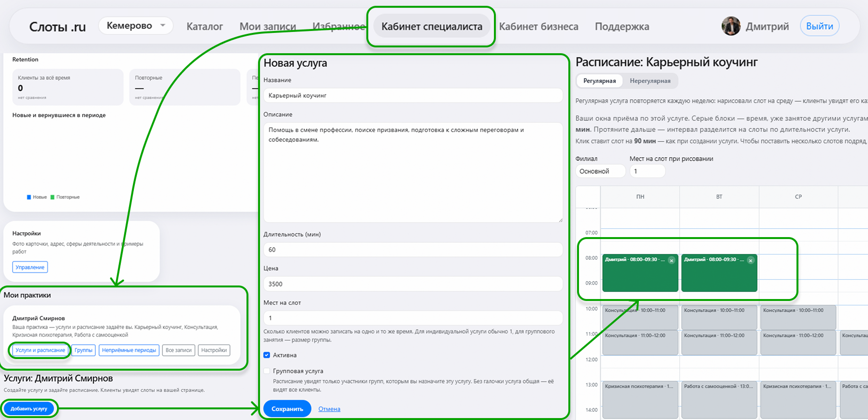Switch to Нерегулярная schedule tab
The image size is (868, 420).
click(650, 81)
